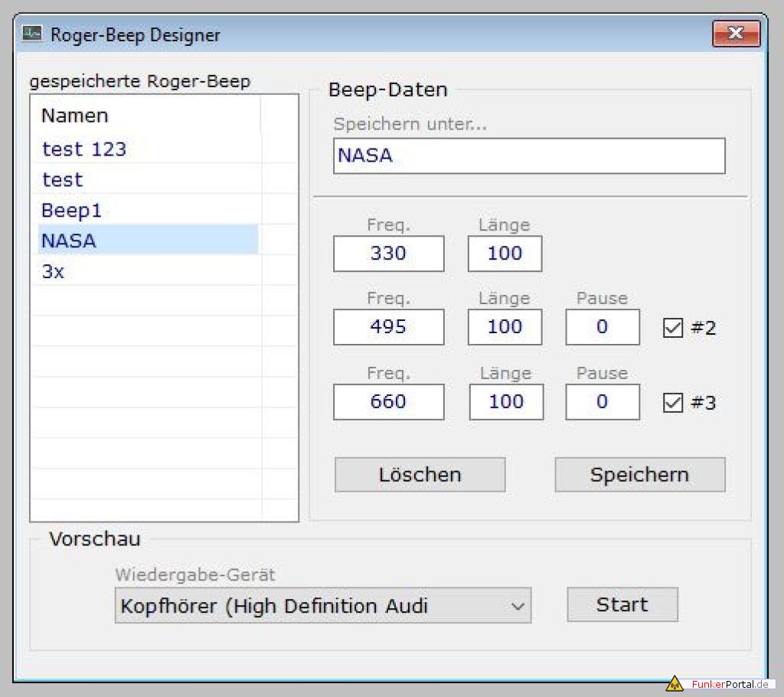The image size is (784, 697).
Task: Focus the first frequency field showing 330
Action: (388, 254)
